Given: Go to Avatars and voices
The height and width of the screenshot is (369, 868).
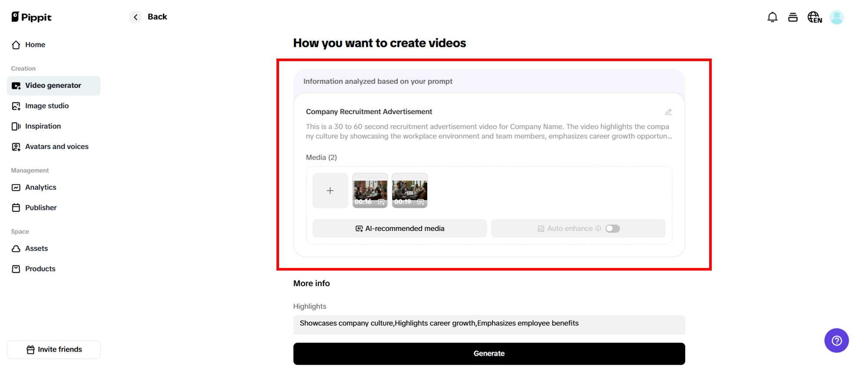Looking at the screenshot, I should tap(56, 147).
